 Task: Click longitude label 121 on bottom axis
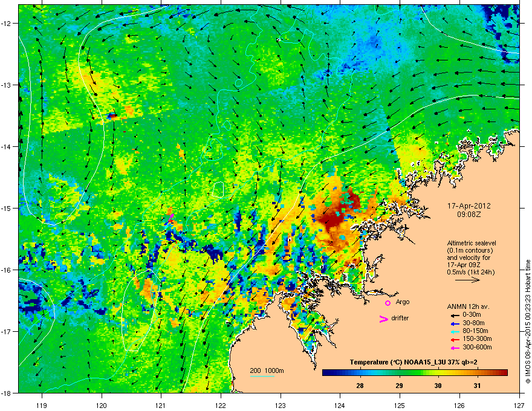pyautogui.click(x=161, y=406)
